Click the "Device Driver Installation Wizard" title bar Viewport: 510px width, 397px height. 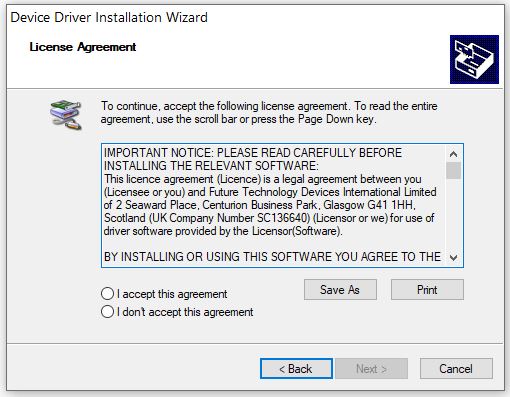click(x=109, y=17)
